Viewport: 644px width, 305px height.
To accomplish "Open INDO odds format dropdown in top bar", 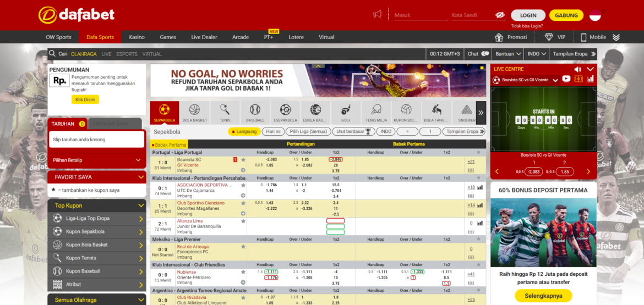I will point(537,54).
